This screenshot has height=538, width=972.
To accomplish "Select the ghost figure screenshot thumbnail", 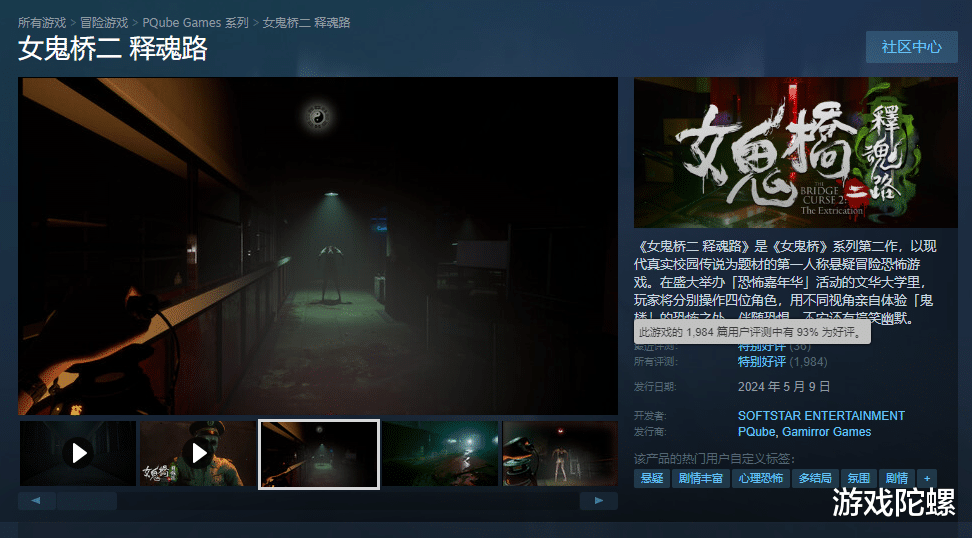I will pyautogui.click(x=560, y=454).
